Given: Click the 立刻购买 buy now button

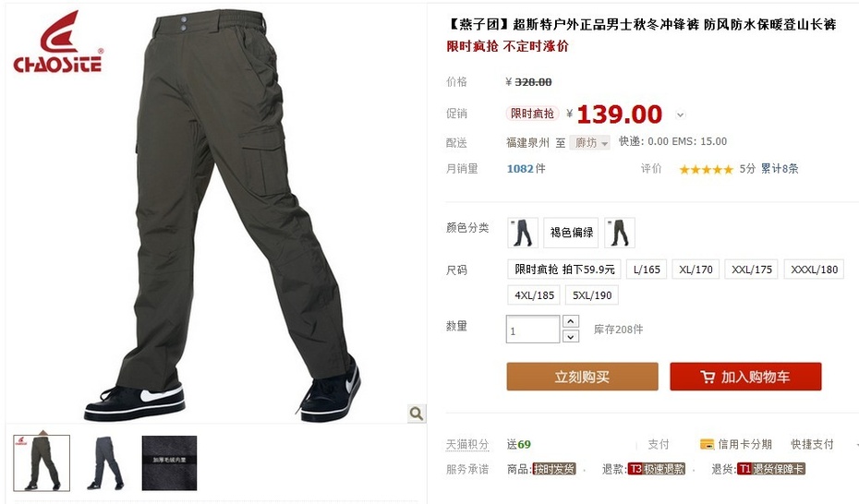Looking at the screenshot, I should tap(582, 377).
